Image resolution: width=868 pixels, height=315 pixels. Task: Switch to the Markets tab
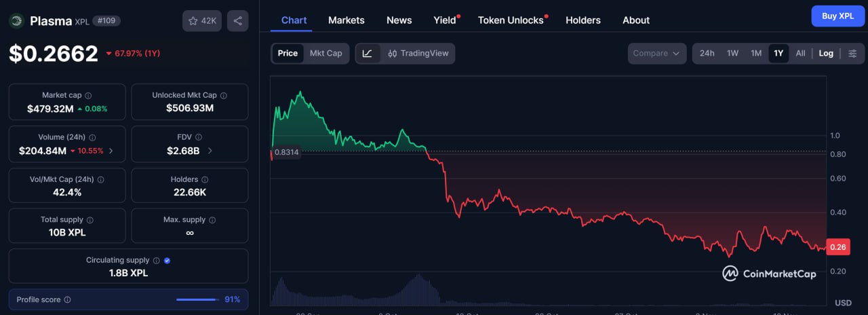tap(346, 20)
